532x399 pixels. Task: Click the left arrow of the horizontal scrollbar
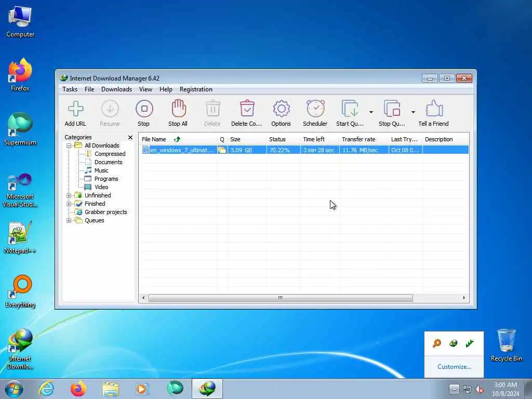143,298
